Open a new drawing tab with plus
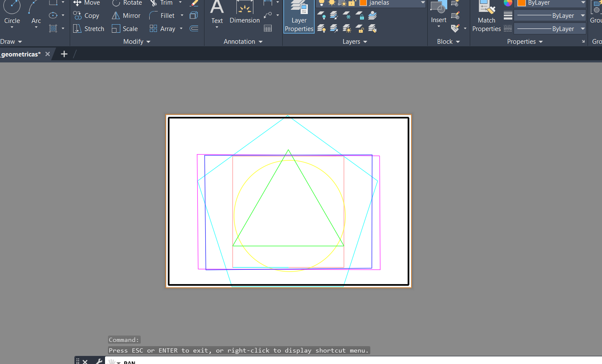Screen dimensions: 602x364 (64, 54)
